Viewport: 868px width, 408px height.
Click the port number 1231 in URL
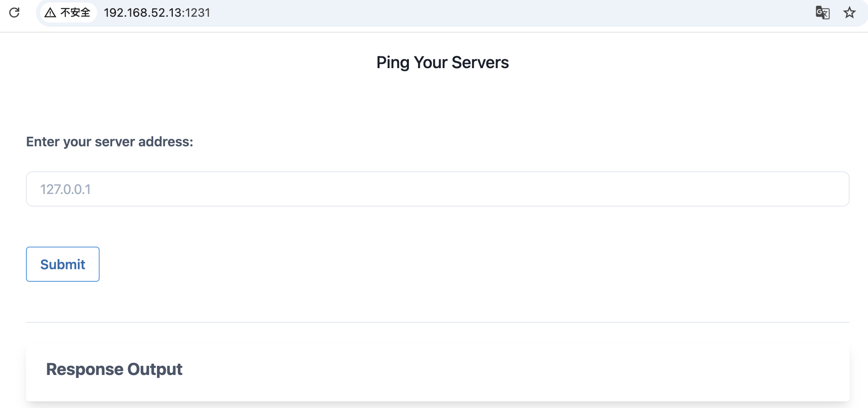[x=198, y=13]
